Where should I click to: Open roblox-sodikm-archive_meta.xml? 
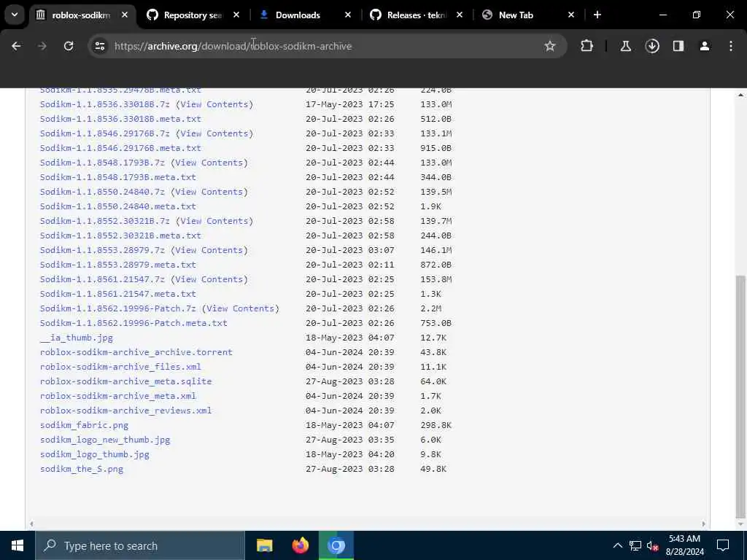[118, 396]
